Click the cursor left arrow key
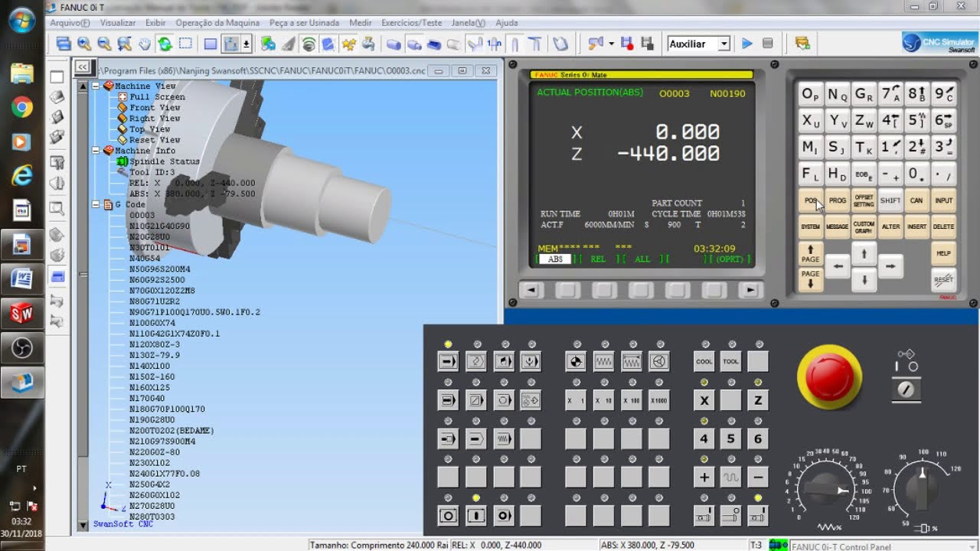The image size is (980, 551). (838, 266)
